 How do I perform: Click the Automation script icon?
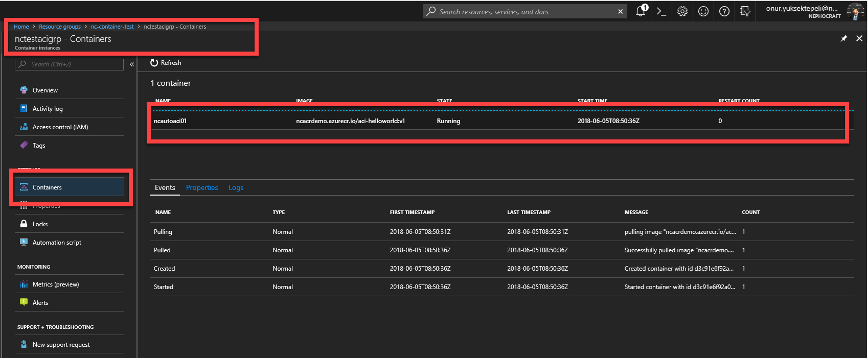tap(24, 242)
